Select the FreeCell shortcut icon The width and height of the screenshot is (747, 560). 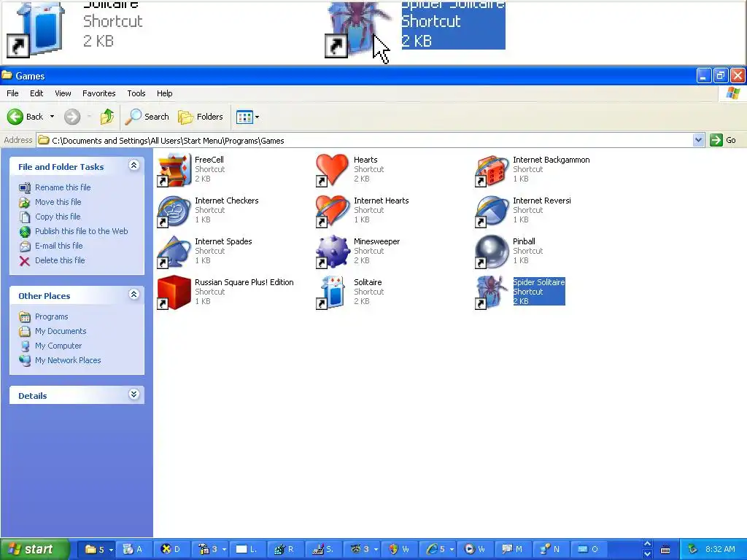point(174,170)
